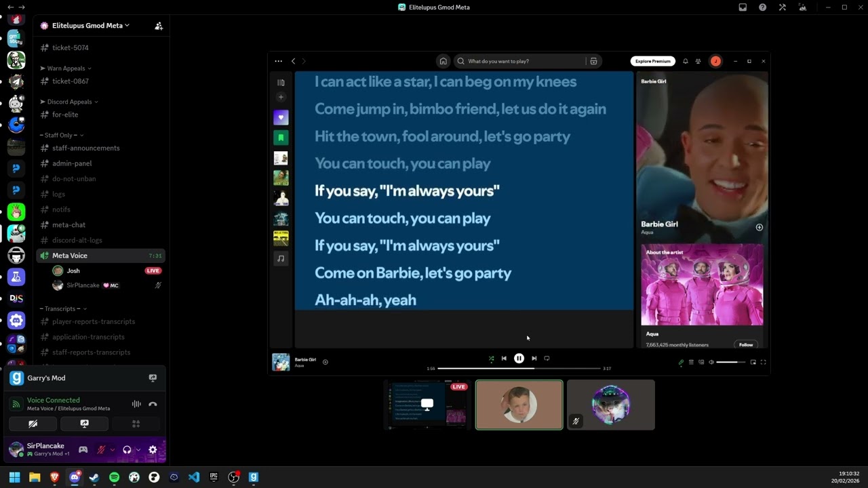Image resolution: width=868 pixels, height=488 pixels.
Task: Enter Spotify full screen mode
Action: click(x=763, y=362)
